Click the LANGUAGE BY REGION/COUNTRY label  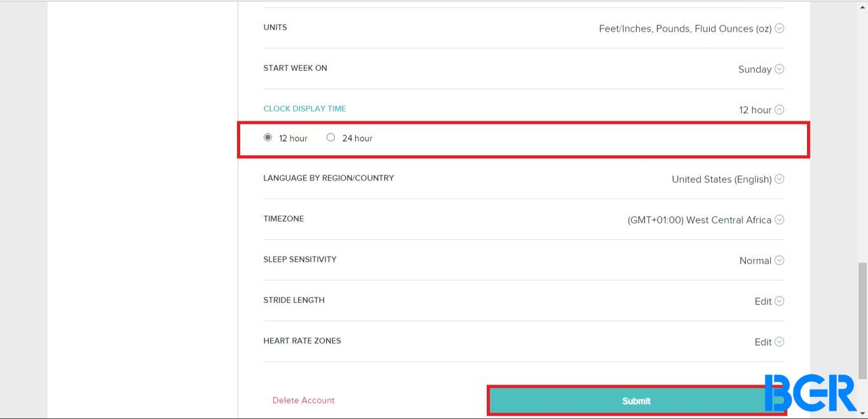point(329,178)
